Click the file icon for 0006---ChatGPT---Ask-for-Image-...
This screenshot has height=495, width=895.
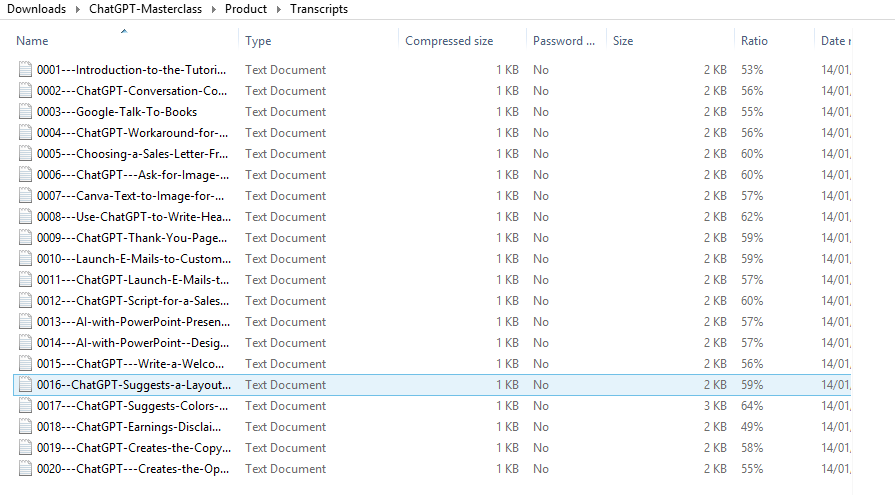pos(25,175)
